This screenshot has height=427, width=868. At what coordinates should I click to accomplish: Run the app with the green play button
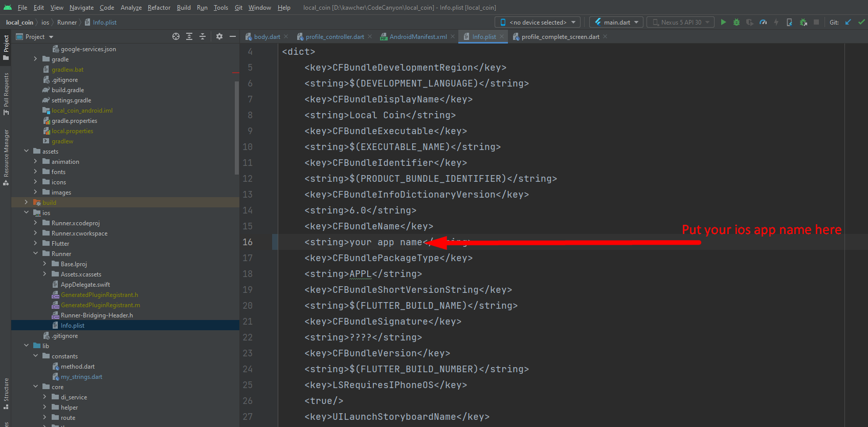tap(723, 22)
